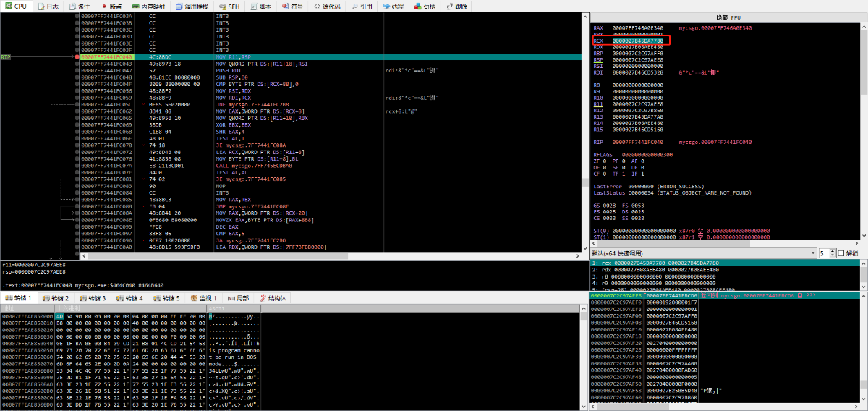Image resolution: width=868 pixels, height=411 pixels.
Task: Open the 符号 (Symbols) tab
Action: [x=294, y=6]
